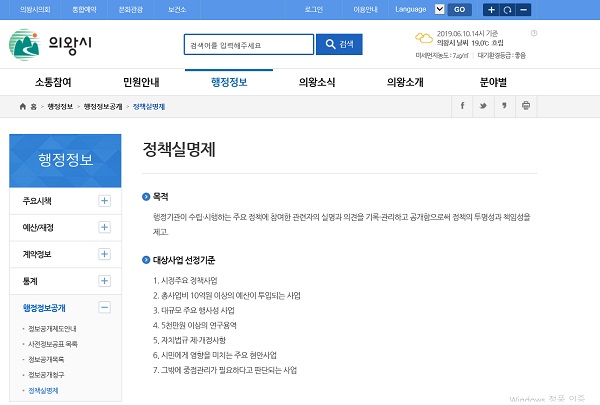Print the page with printer icon
Viewport: 600px width, 405px height.
526,106
